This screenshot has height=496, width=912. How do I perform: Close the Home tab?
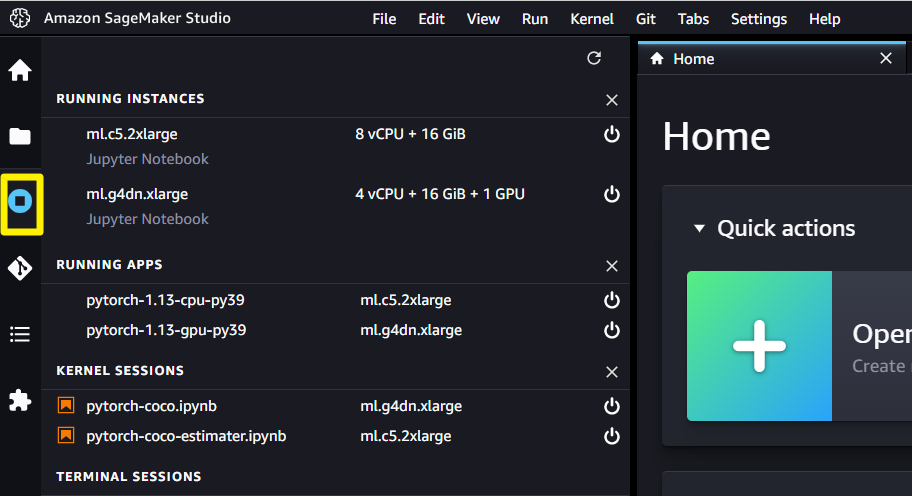(x=886, y=58)
